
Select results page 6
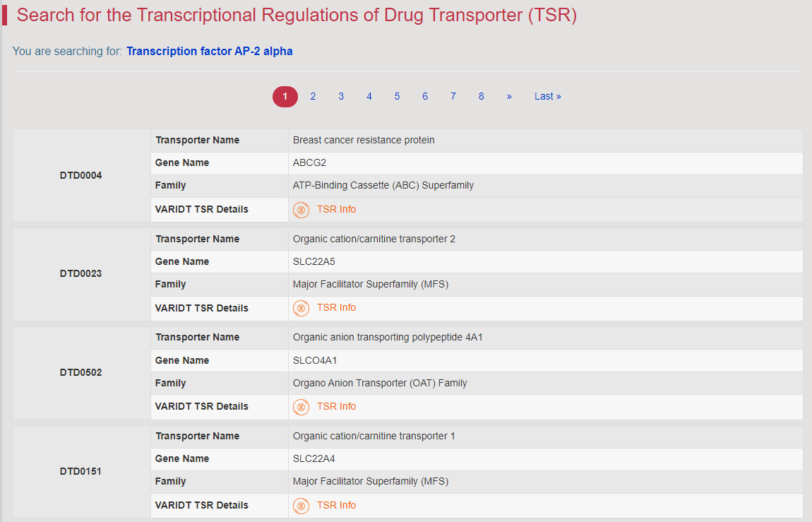point(425,96)
